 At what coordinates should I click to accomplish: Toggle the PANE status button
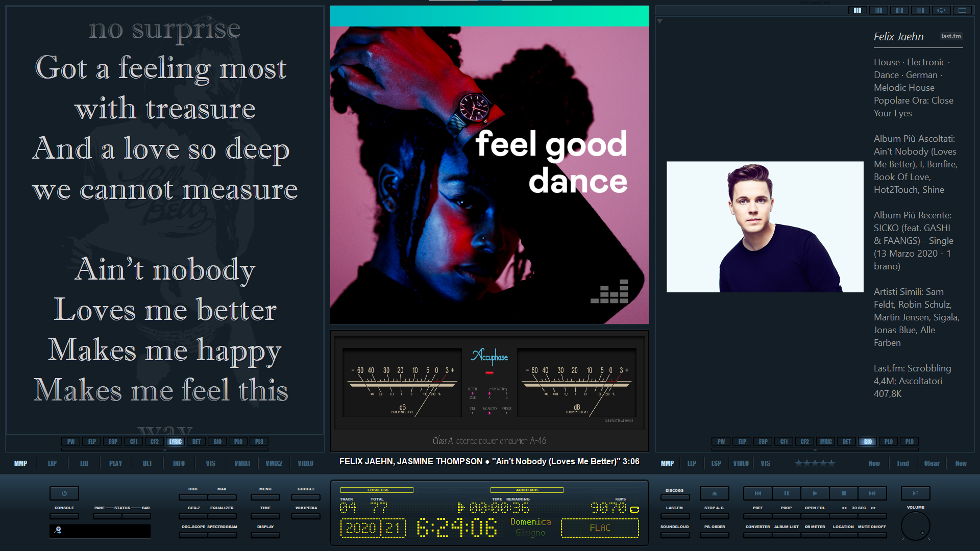click(x=107, y=516)
